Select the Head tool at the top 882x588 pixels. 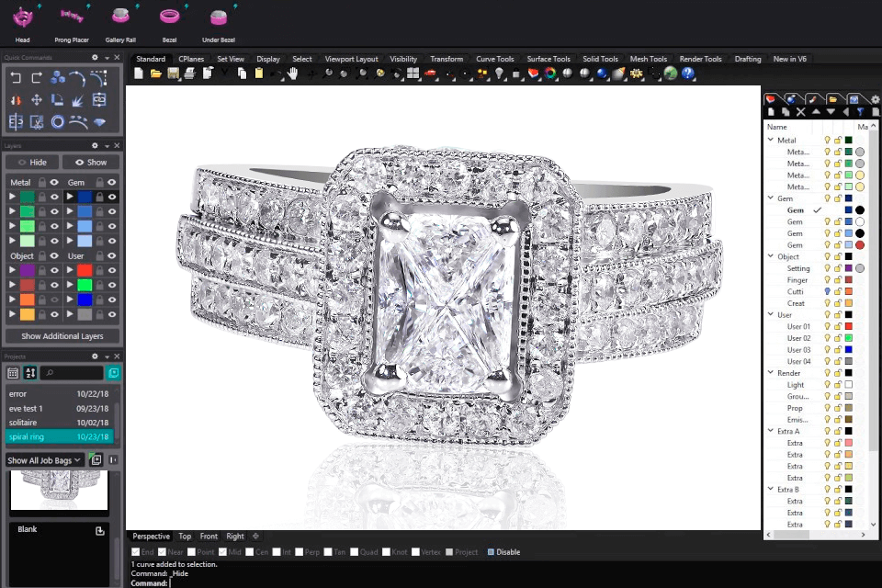pos(22,16)
